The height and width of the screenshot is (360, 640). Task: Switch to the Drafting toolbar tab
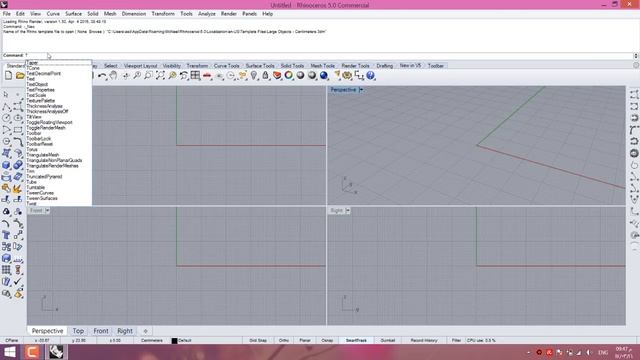(x=384, y=66)
